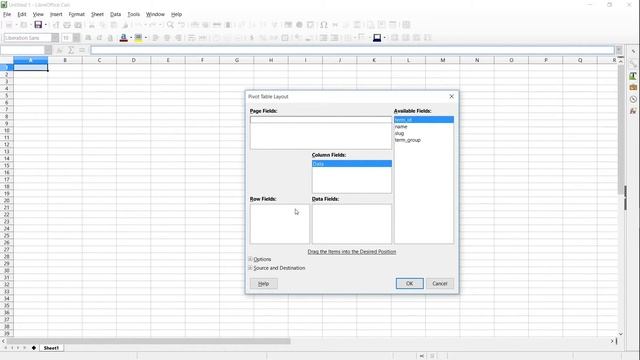Insert a special character with Omega icon

(x=324, y=25)
